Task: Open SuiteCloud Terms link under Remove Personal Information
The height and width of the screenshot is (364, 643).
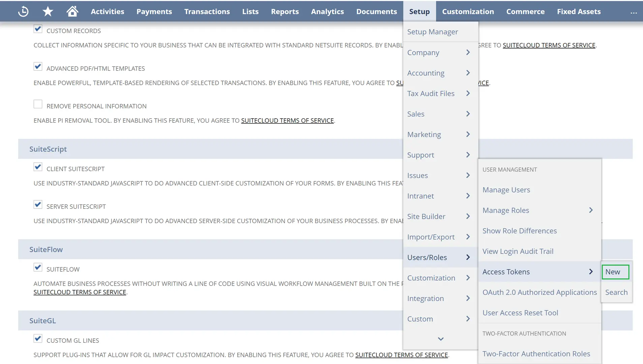Action: pos(287,121)
